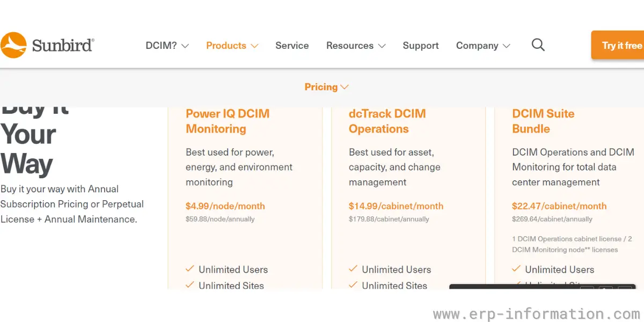Open the Resources menu item
Viewport: 644px width, 322px height.
[350, 46]
